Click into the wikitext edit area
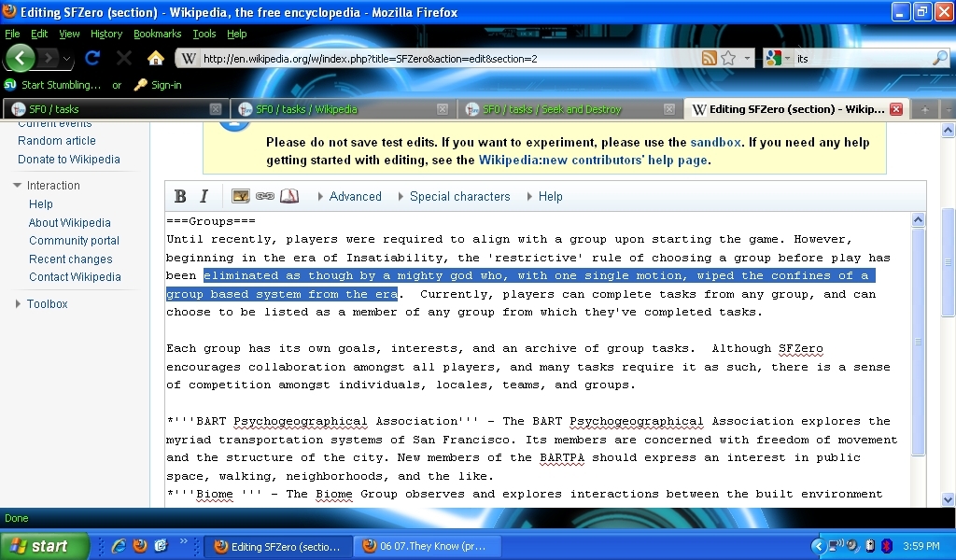 [538, 359]
